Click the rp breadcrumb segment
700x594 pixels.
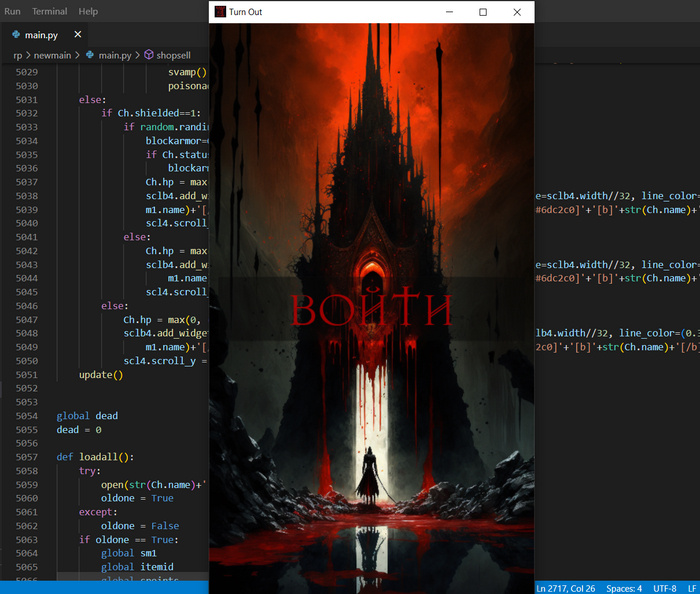click(17, 55)
